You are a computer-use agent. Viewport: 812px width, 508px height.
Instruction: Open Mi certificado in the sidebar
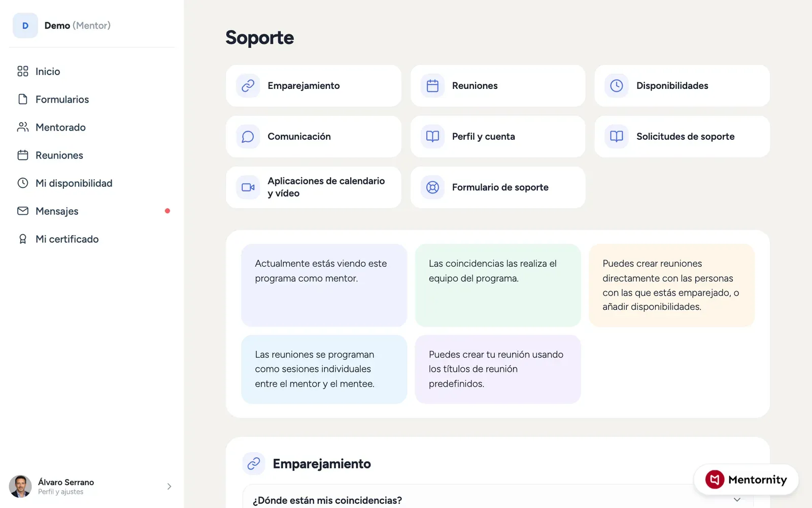coord(92,239)
